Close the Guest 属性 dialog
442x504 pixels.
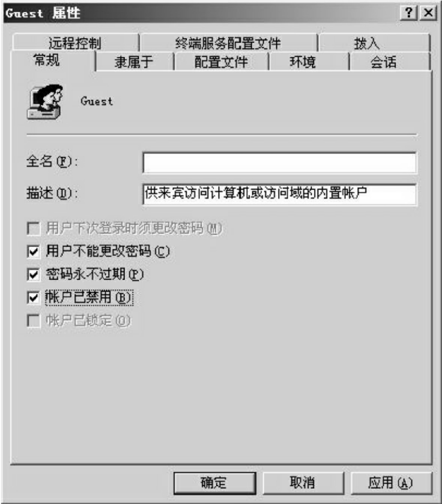click(x=428, y=13)
